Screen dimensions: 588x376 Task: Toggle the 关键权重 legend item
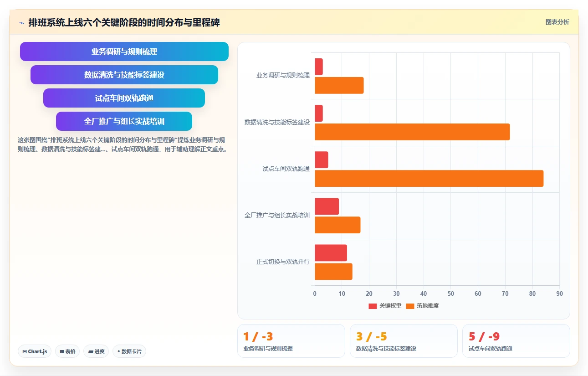coord(385,306)
